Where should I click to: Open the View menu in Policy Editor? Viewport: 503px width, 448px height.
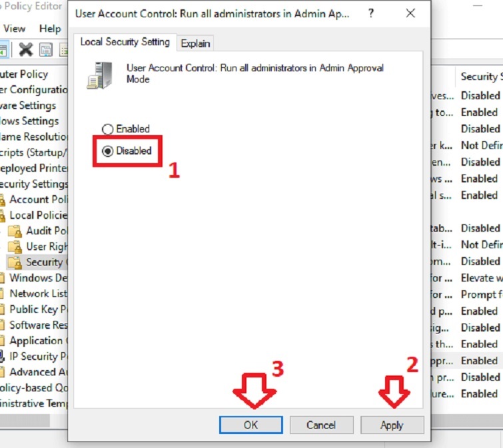[x=14, y=29]
